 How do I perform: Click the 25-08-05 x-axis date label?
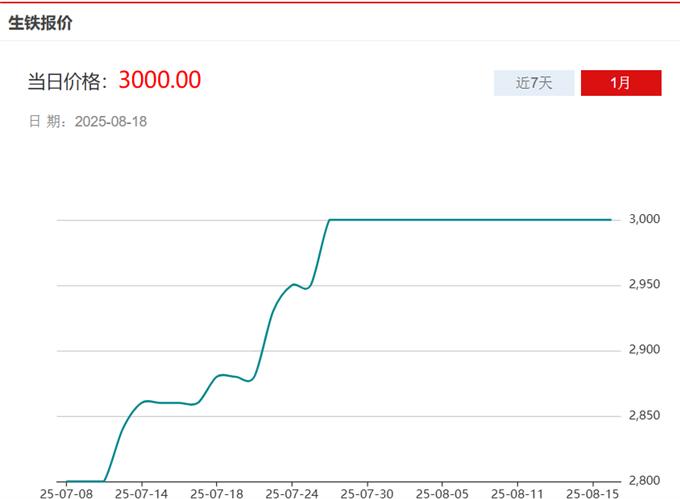click(442, 492)
